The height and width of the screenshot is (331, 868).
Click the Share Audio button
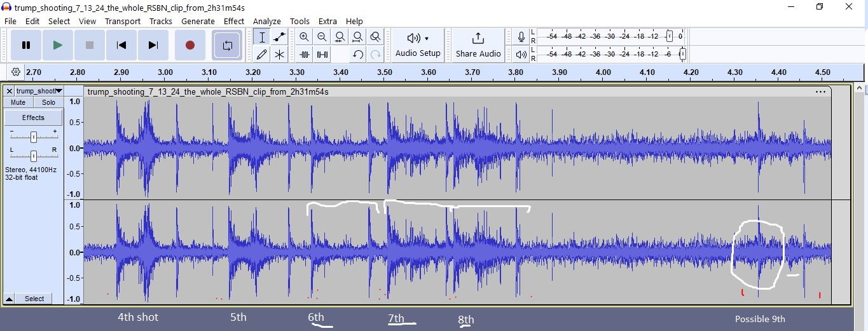click(478, 45)
